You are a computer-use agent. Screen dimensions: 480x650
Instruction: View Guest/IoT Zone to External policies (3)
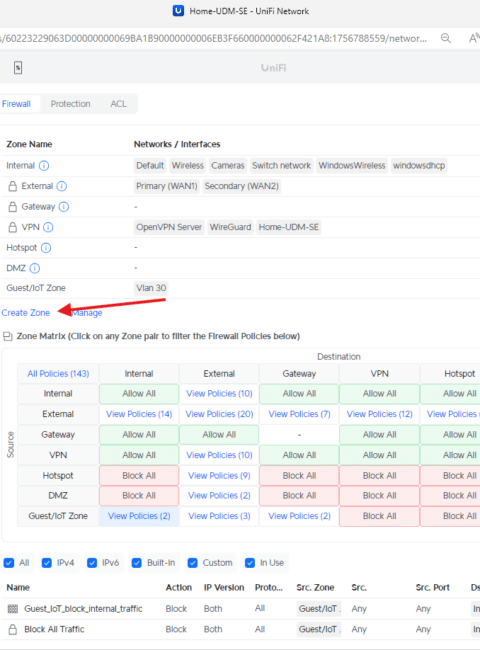click(219, 516)
